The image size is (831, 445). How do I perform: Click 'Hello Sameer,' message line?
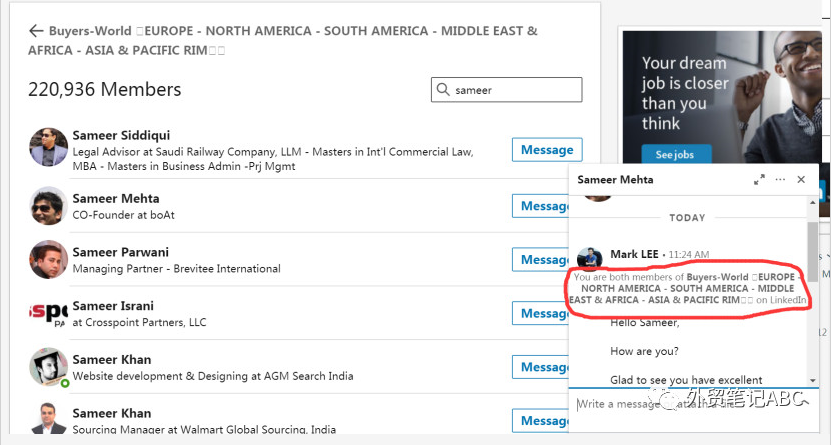point(644,323)
